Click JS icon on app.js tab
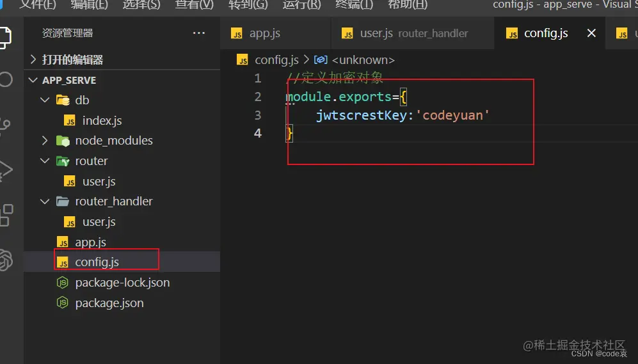The height and width of the screenshot is (364, 638). (x=237, y=33)
